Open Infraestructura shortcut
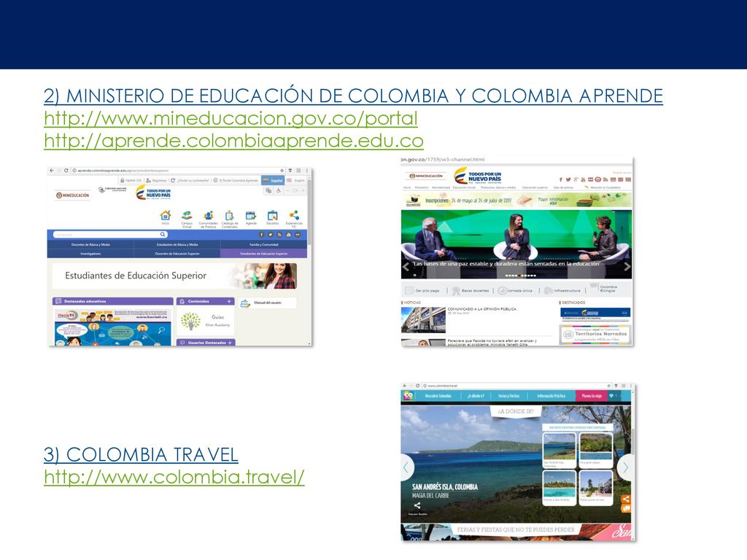Image resolution: width=747 pixels, height=560 pixels. pyautogui.click(x=562, y=290)
